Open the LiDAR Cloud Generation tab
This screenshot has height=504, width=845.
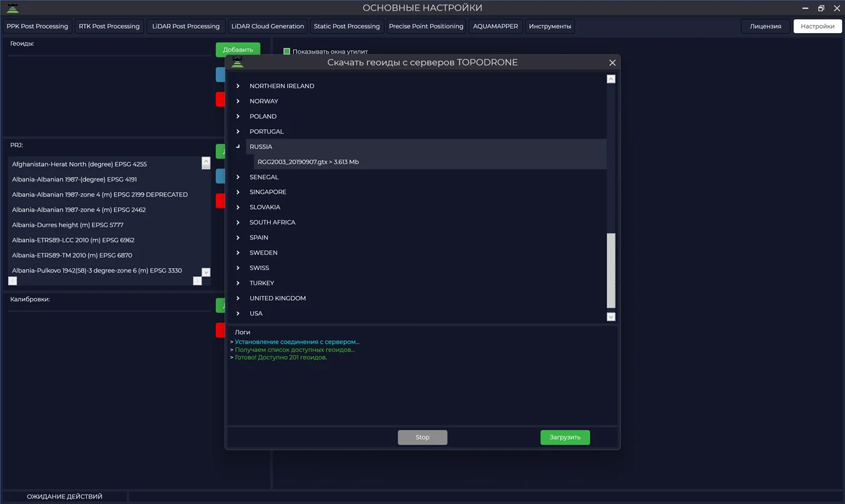coord(267,26)
